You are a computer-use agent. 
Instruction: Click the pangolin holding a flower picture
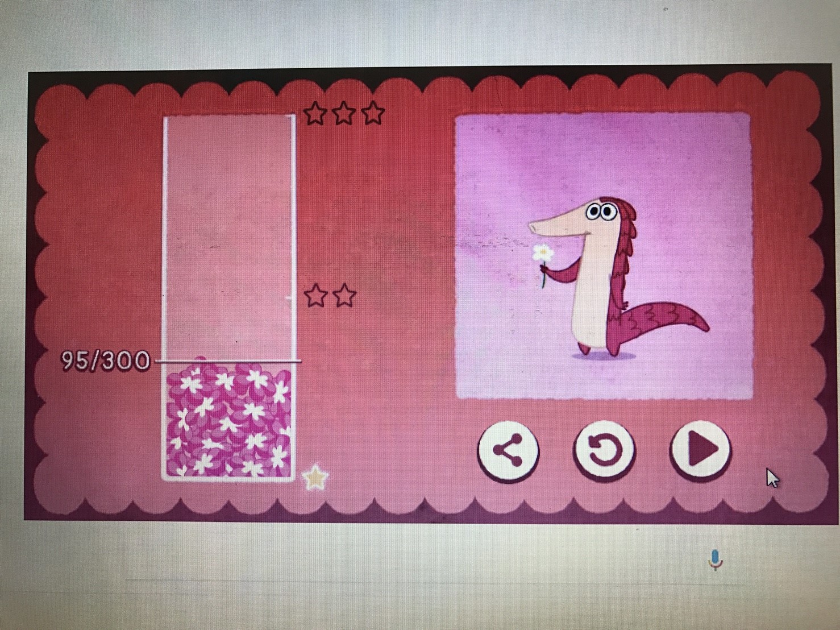pyautogui.click(x=604, y=256)
